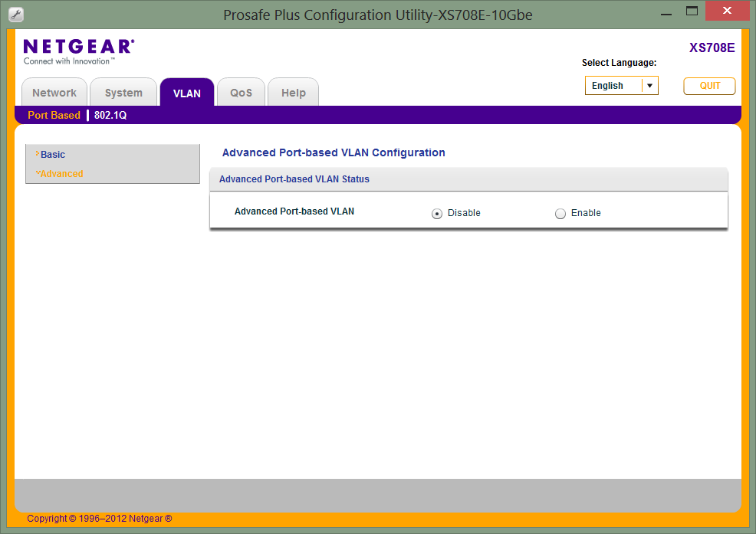Close the Prosafe Plus Configuration Utility window

pos(727,11)
